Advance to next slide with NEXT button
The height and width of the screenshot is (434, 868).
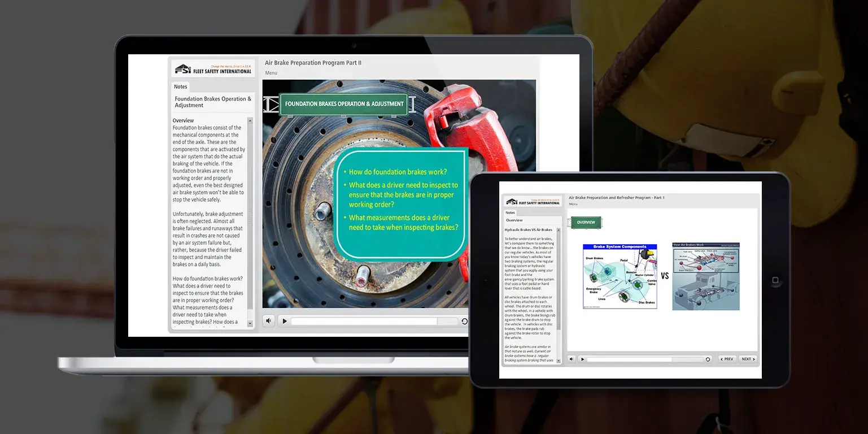(x=748, y=359)
